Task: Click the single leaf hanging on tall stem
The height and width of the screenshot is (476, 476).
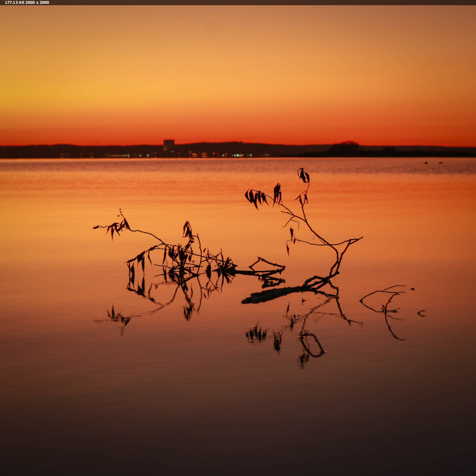Action: (291, 233)
